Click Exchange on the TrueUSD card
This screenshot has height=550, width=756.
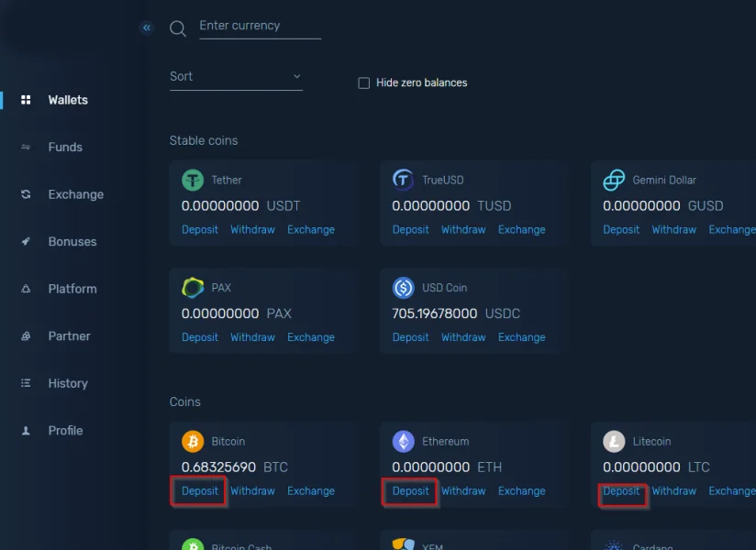click(522, 230)
